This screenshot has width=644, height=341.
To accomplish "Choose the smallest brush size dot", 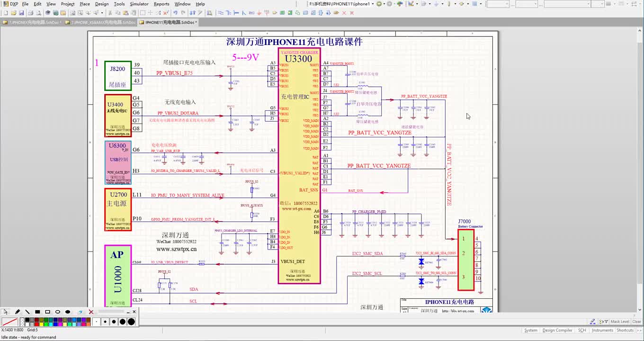I will (96, 322).
